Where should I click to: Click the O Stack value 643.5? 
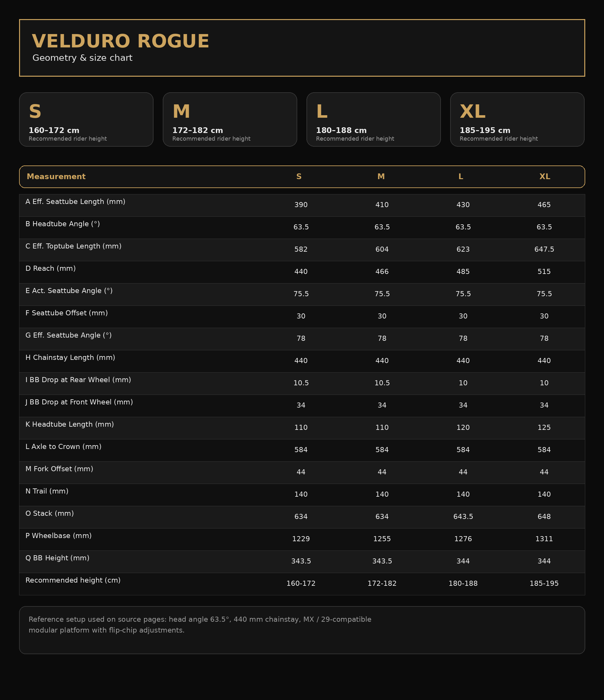463,516
